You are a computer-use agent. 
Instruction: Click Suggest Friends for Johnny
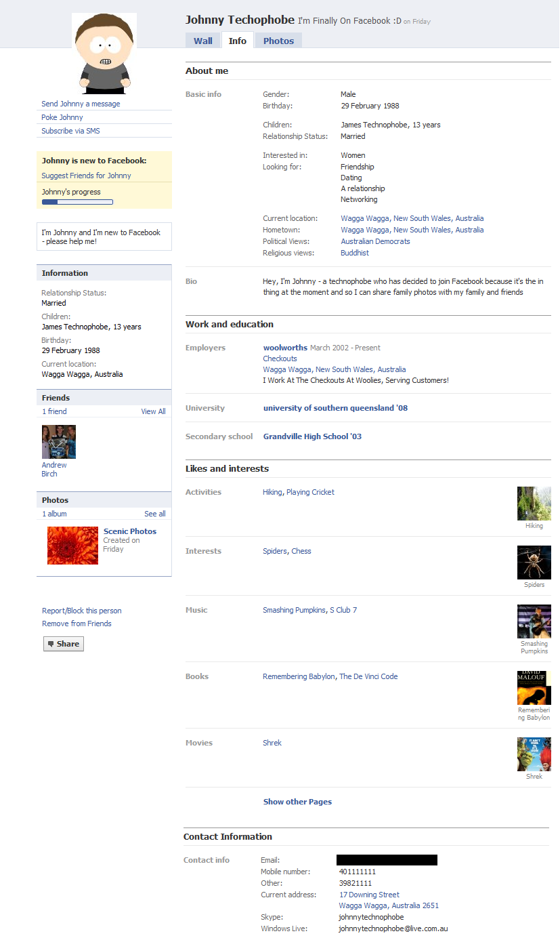[x=86, y=176]
